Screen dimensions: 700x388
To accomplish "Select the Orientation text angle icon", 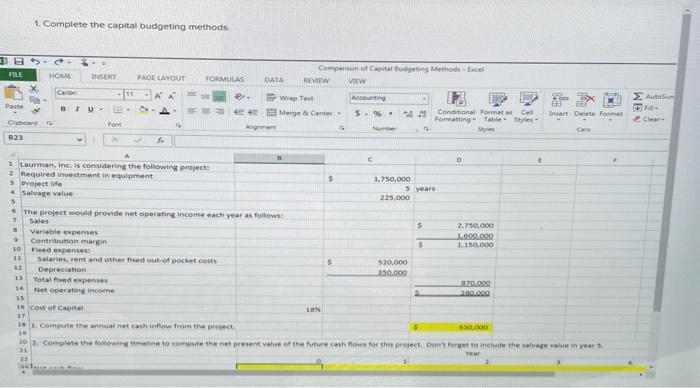I will pyautogui.click(x=240, y=96).
